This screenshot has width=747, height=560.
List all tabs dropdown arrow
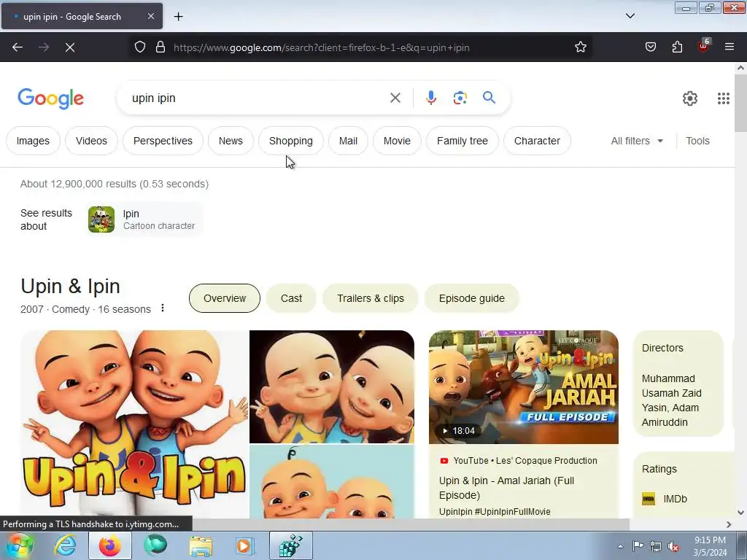point(630,16)
